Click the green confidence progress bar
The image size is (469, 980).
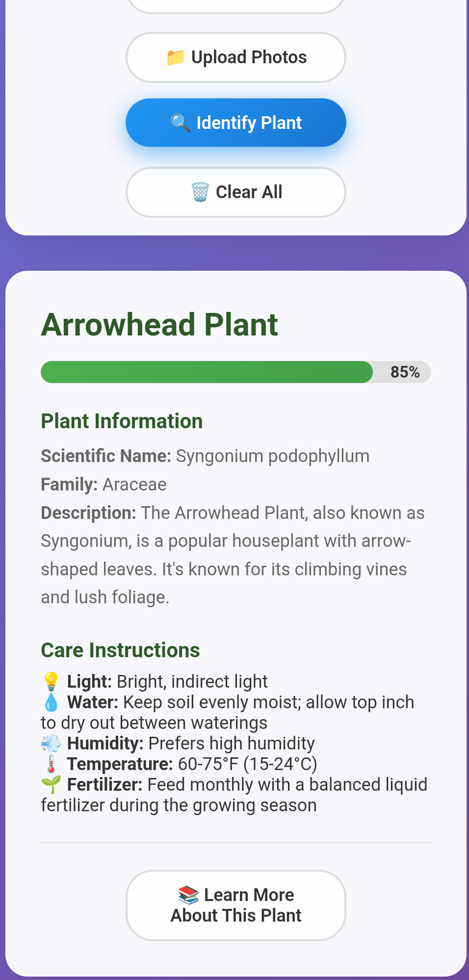207,372
